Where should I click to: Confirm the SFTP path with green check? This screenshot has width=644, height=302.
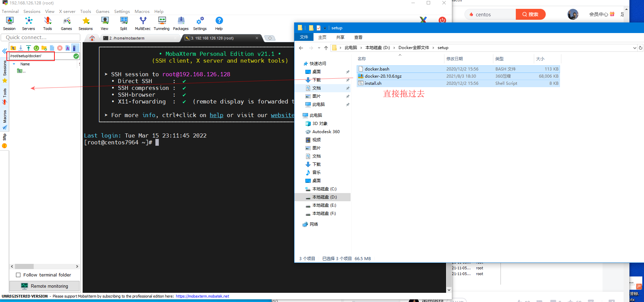point(76,56)
